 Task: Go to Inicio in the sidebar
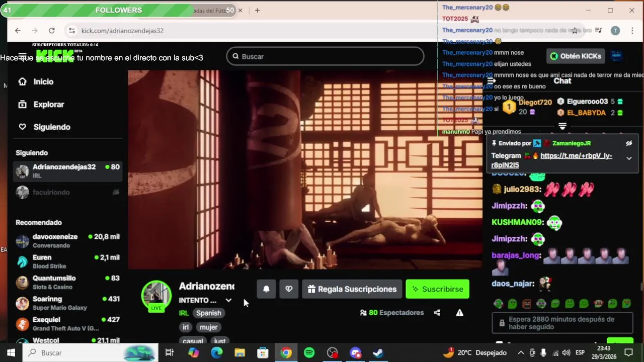point(43,81)
